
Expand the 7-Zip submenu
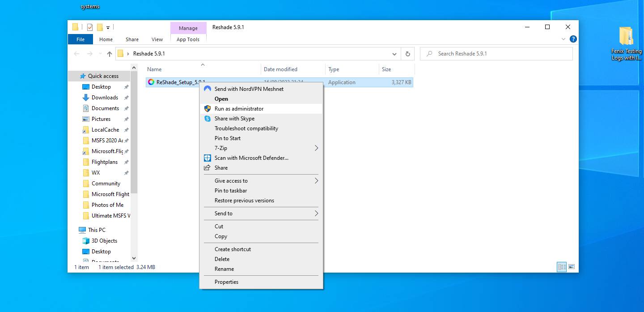316,148
